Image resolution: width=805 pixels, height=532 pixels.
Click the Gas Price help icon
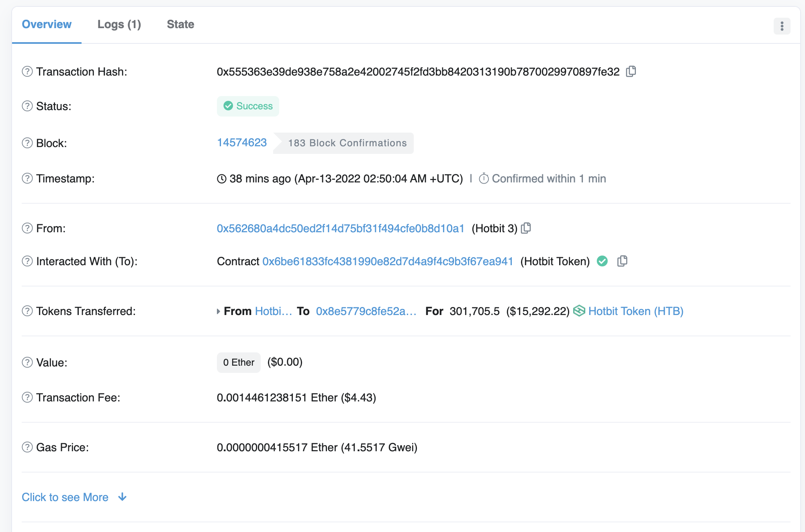[27, 447]
